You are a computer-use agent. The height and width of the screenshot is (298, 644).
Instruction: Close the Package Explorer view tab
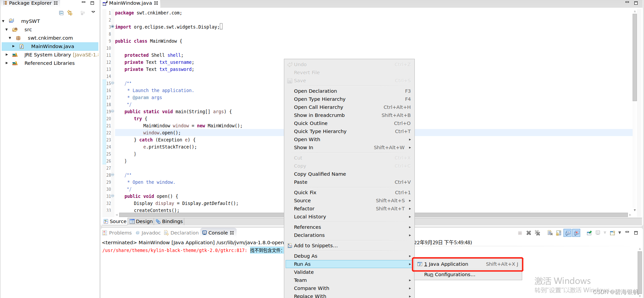[x=56, y=3]
